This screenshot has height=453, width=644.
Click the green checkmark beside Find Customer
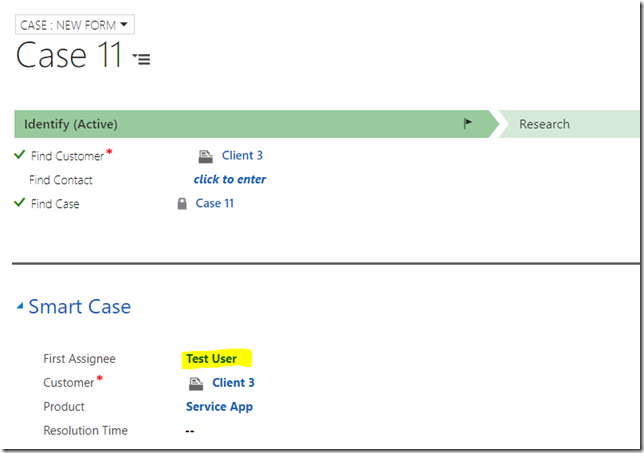click(x=19, y=155)
